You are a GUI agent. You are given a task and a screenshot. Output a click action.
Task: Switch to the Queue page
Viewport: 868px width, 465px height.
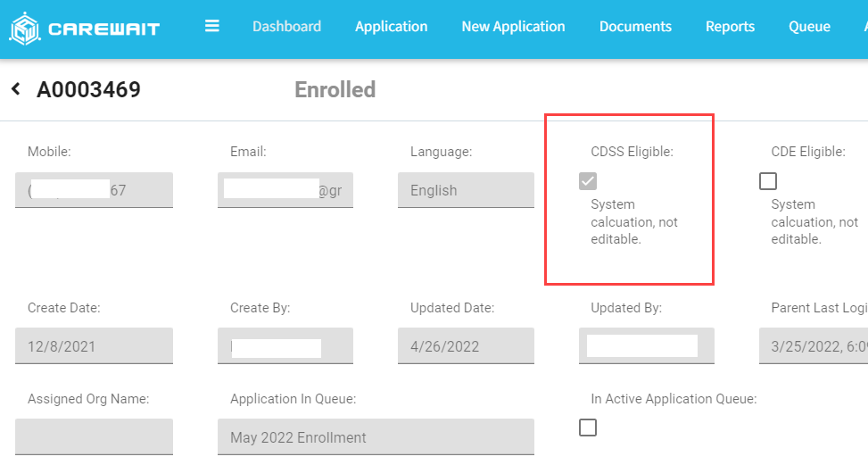[x=809, y=27]
